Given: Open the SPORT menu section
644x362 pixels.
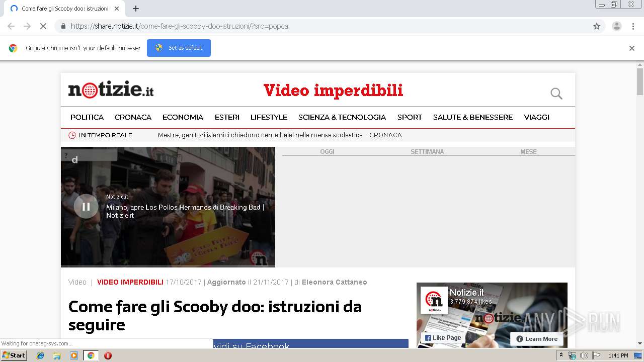Looking at the screenshot, I should (x=410, y=117).
